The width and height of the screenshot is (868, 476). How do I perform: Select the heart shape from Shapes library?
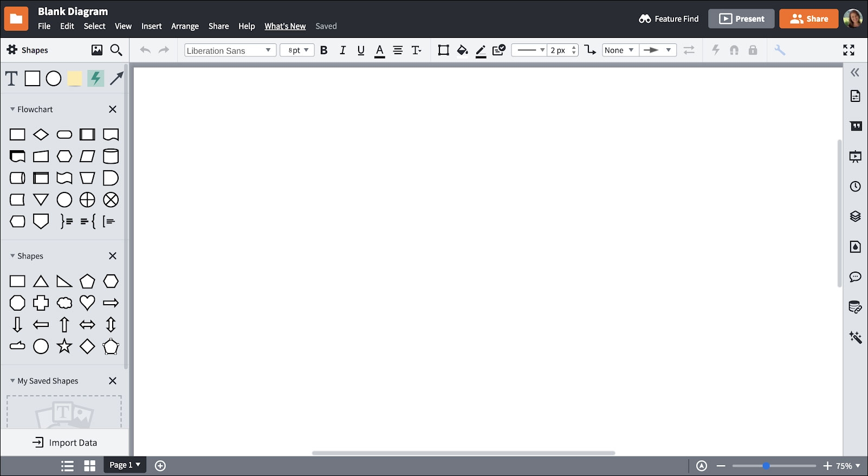87,303
